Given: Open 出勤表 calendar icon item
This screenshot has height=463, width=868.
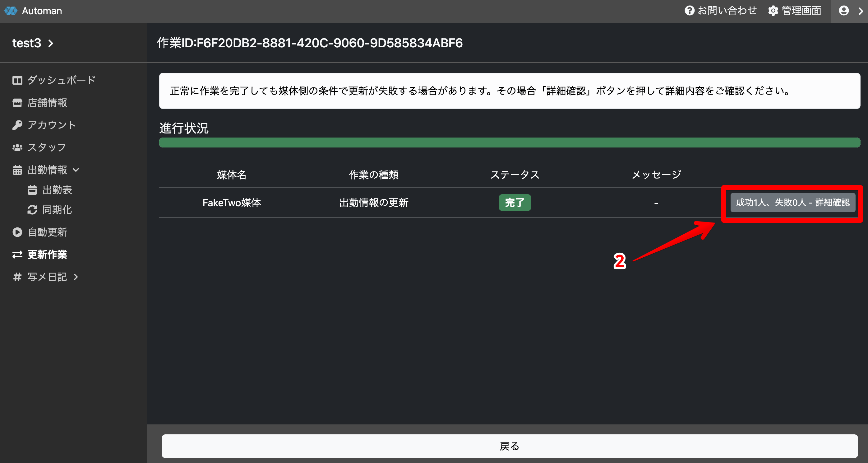Looking at the screenshot, I should point(32,190).
